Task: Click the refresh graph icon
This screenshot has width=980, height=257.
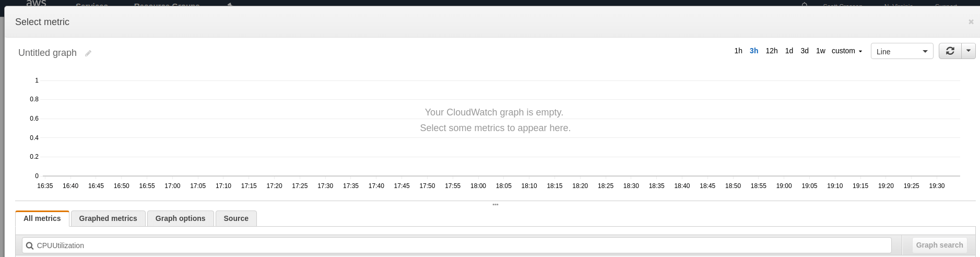Action: (x=950, y=51)
